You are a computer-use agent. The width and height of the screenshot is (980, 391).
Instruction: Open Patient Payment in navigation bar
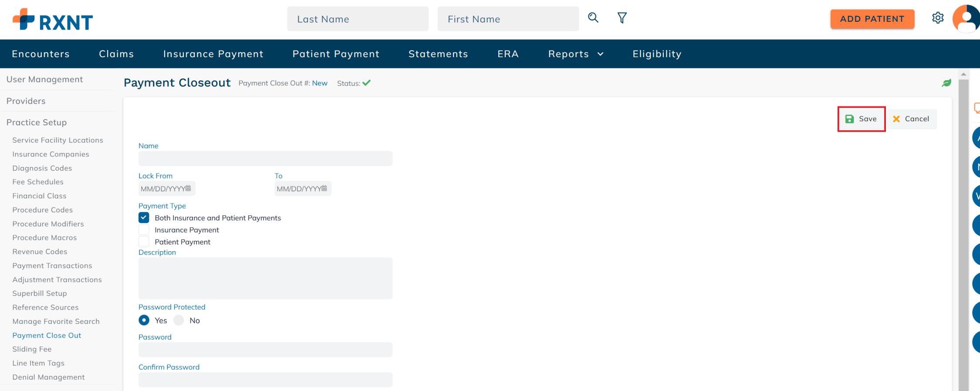point(336,54)
